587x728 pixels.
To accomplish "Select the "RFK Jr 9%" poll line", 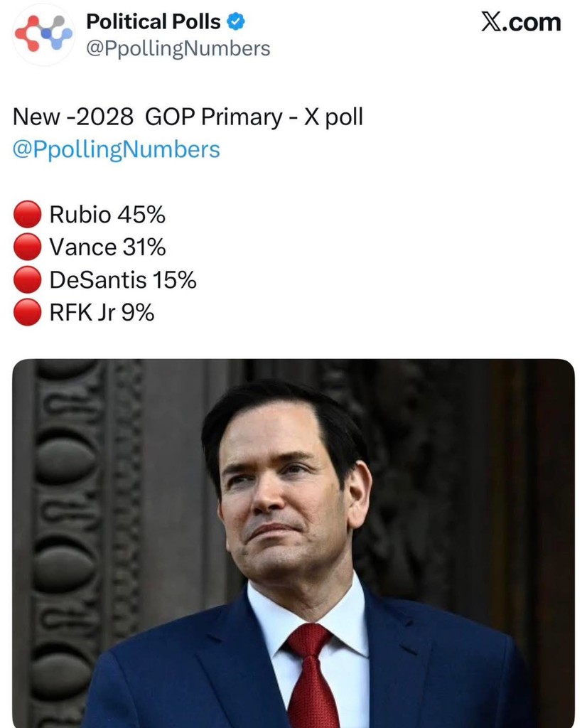I will pyautogui.click(x=102, y=313).
